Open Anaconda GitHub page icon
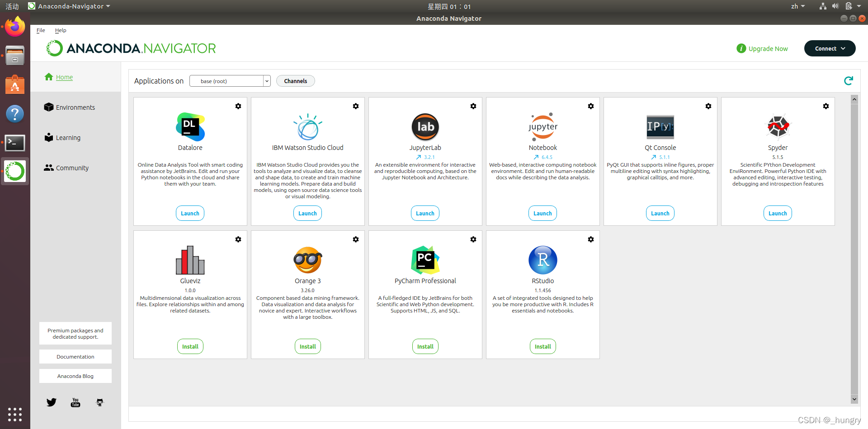This screenshot has width=868, height=429. (100, 402)
